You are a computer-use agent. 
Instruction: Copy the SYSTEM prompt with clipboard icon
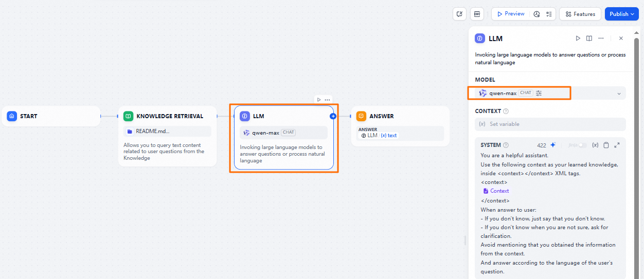[x=606, y=145]
